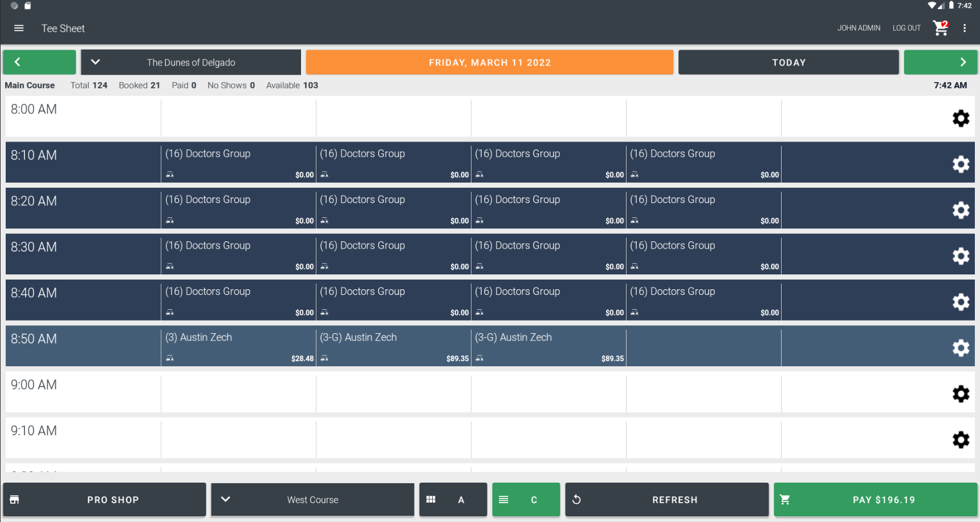This screenshot has width=980, height=522.
Task: Click the JOHN ADMIN user menu
Action: (859, 28)
